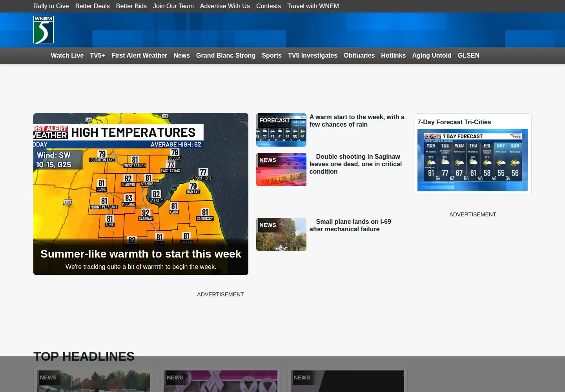
Task: Open the Better Bids link
Action: click(131, 6)
